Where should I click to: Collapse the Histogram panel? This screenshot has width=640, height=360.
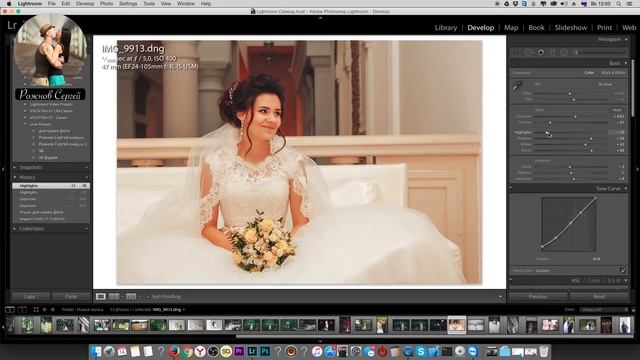click(x=626, y=40)
